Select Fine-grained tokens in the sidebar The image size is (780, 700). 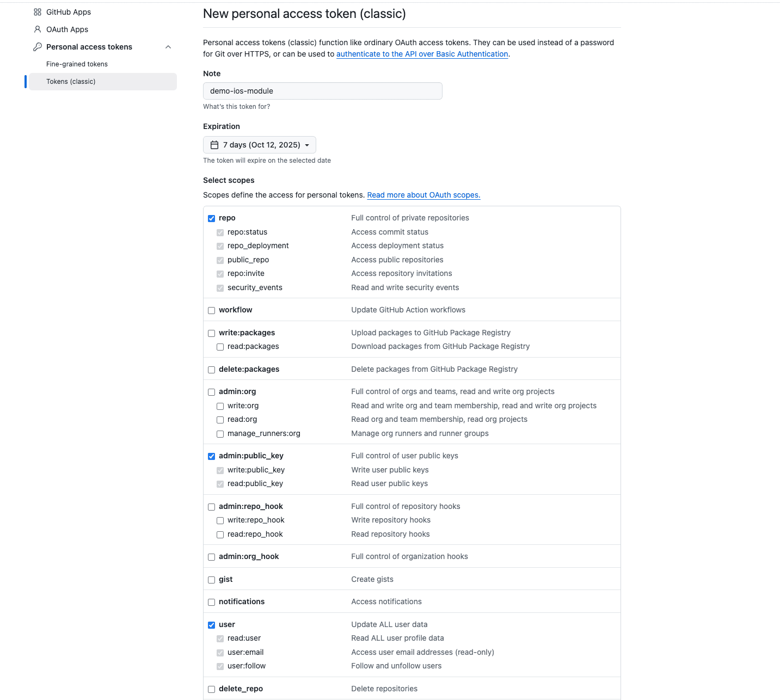tap(77, 64)
